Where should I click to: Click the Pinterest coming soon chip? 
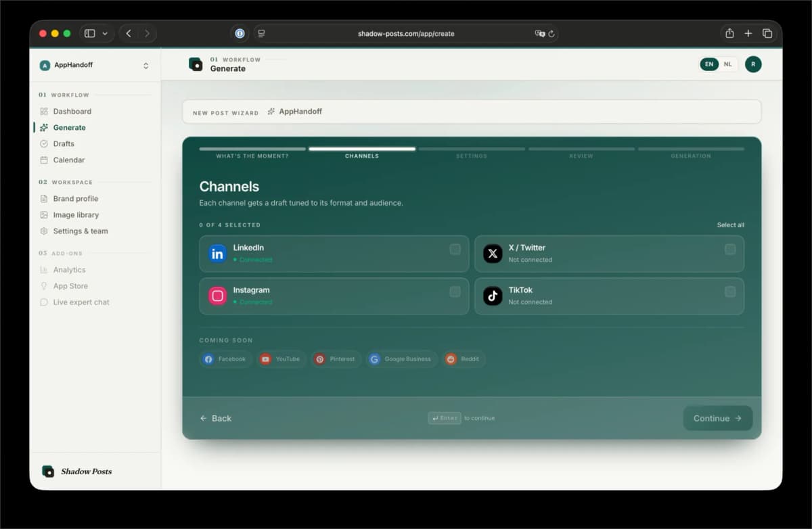point(336,359)
